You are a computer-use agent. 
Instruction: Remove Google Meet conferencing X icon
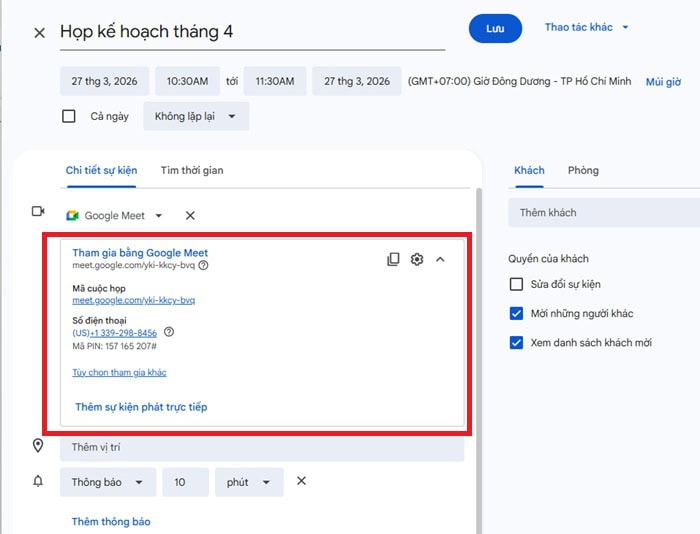190,215
